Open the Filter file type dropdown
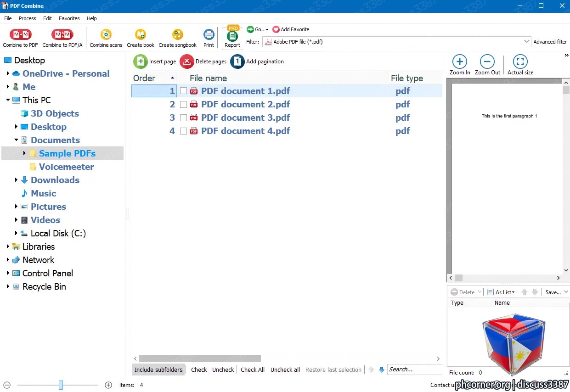 [x=527, y=42]
